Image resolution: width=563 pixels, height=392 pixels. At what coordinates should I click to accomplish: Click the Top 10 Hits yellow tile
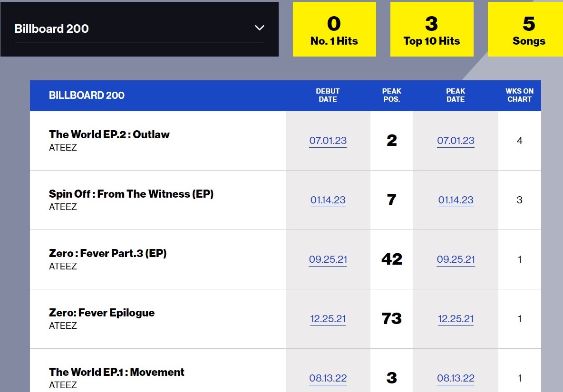[x=432, y=29]
